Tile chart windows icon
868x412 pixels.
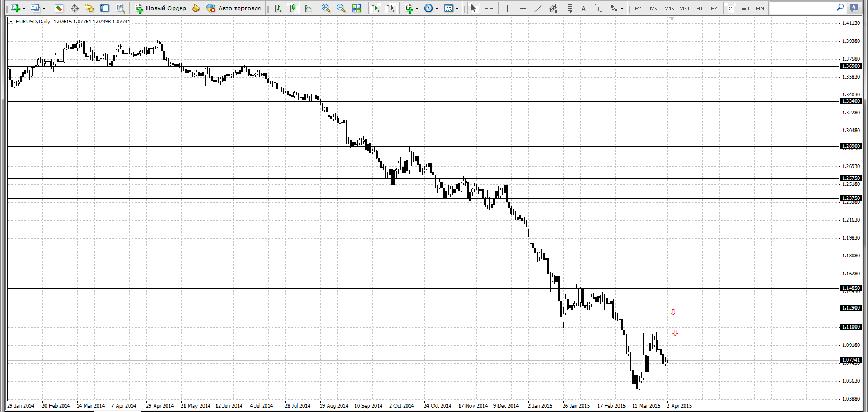356,8
